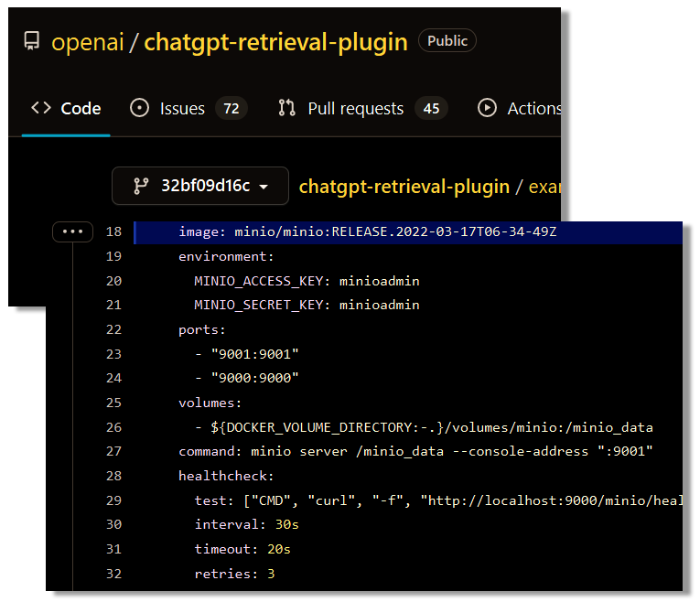Click the 'volumes:' code line

210,403
